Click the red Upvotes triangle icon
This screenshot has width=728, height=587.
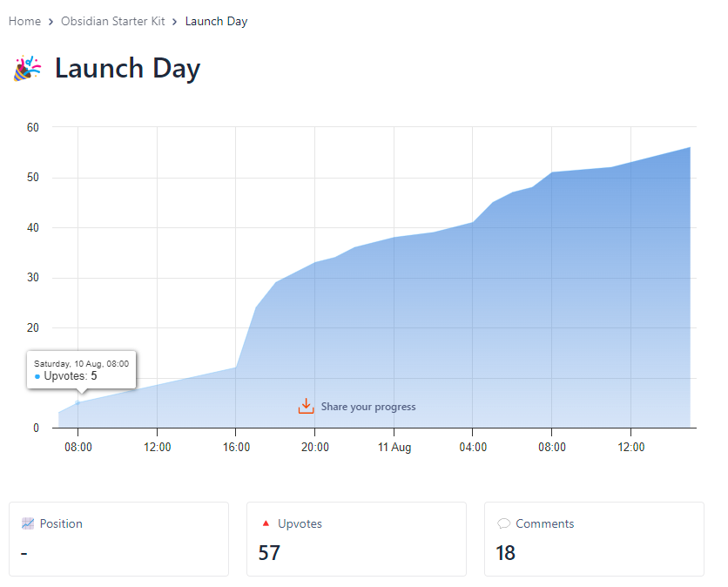coord(266,523)
